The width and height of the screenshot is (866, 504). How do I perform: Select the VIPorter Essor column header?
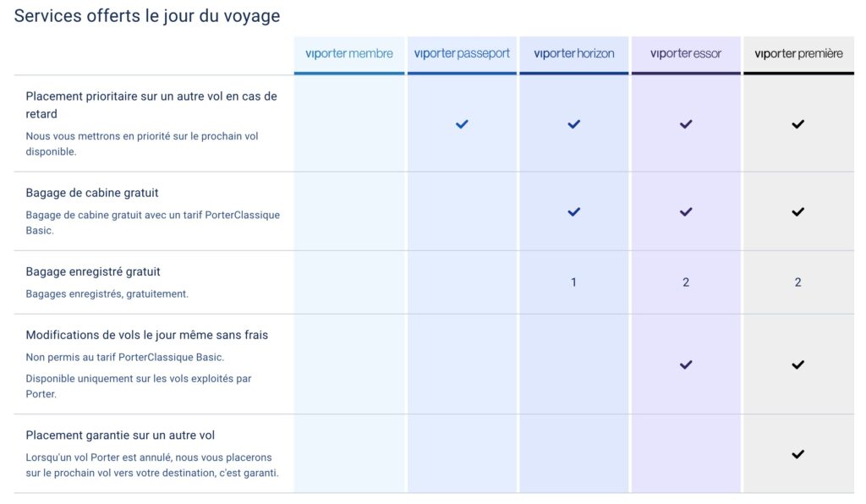pyautogui.click(x=686, y=54)
